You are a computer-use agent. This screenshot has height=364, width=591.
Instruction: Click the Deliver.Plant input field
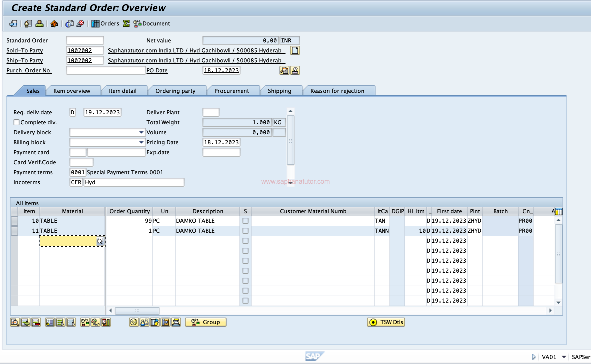click(211, 112)
